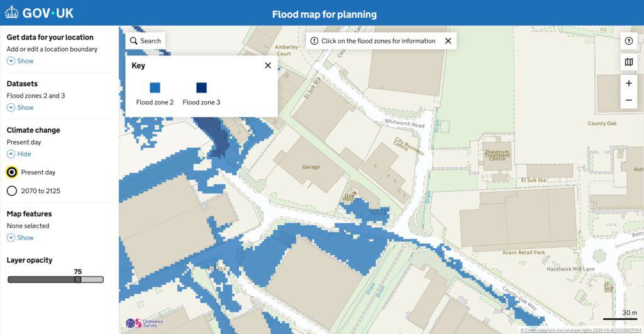
Task: Click the Crown copyright attribution text
Action: point(580,330)
